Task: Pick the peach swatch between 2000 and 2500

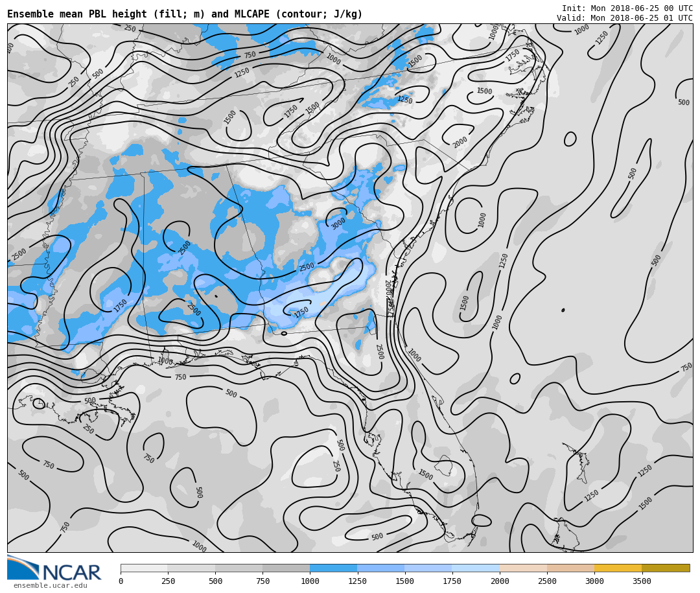Action: click(523, 568)
